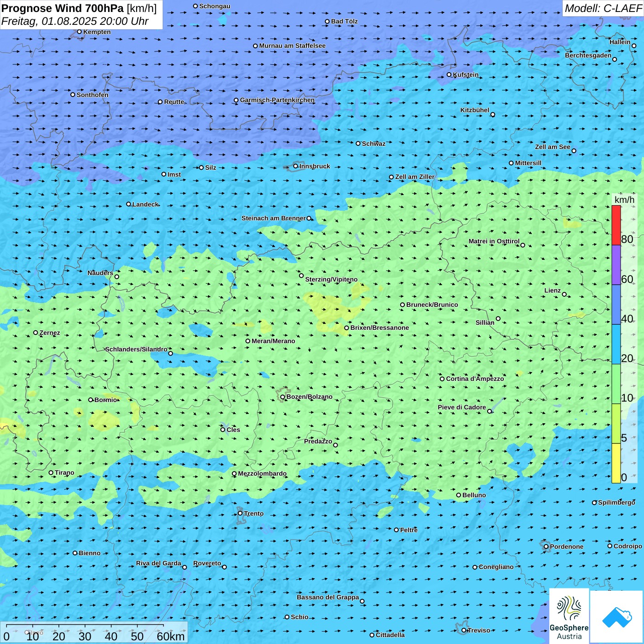Select the Kufstein location circle

(x=449, y=75)
